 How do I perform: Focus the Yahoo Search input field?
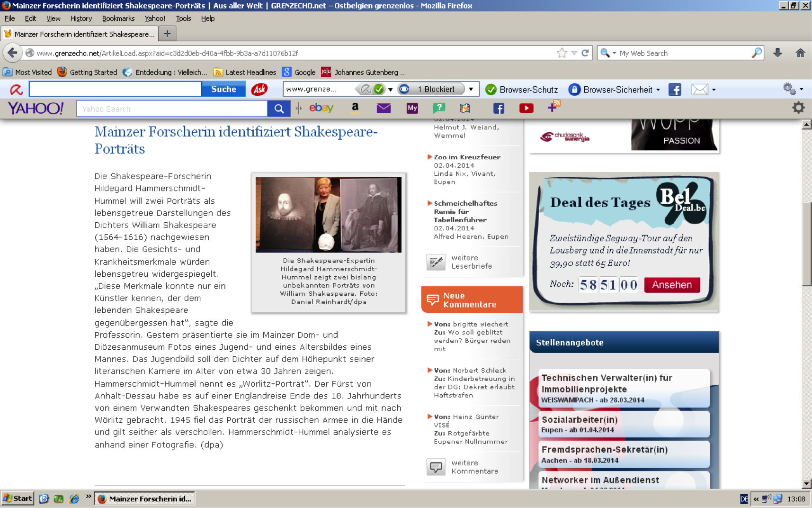click(172, 109)
